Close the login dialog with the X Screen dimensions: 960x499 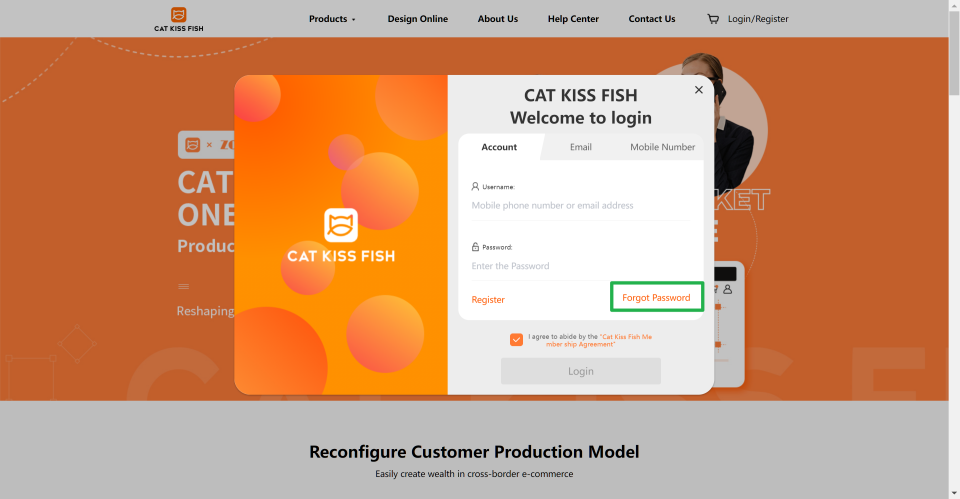click(x=699, y=90)
